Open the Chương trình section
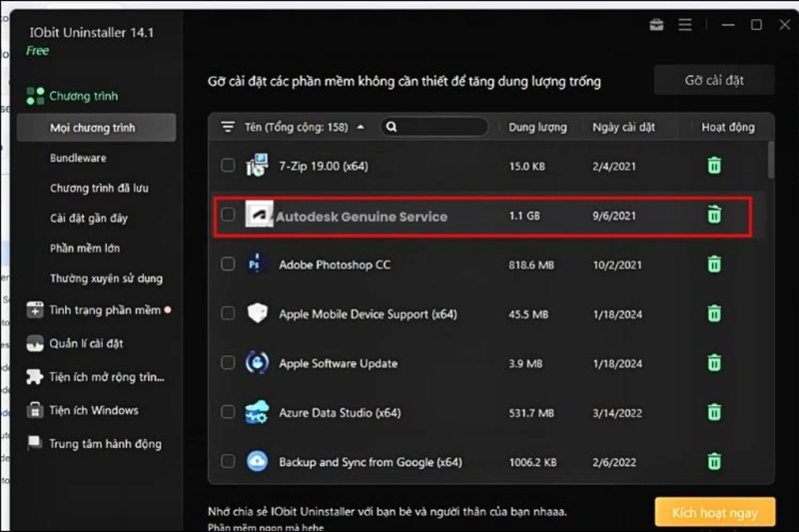The image size is (799, 532). click(x=84, y=96)
